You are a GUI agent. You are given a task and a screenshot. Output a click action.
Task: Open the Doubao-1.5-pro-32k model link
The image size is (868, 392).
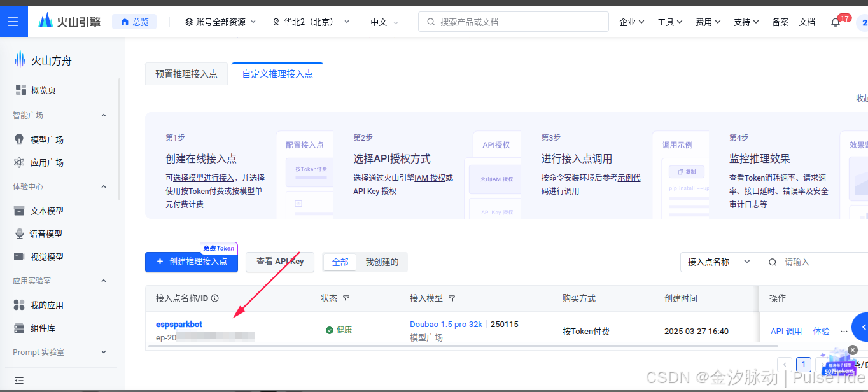pyautogui.click(x=447, y=324)
